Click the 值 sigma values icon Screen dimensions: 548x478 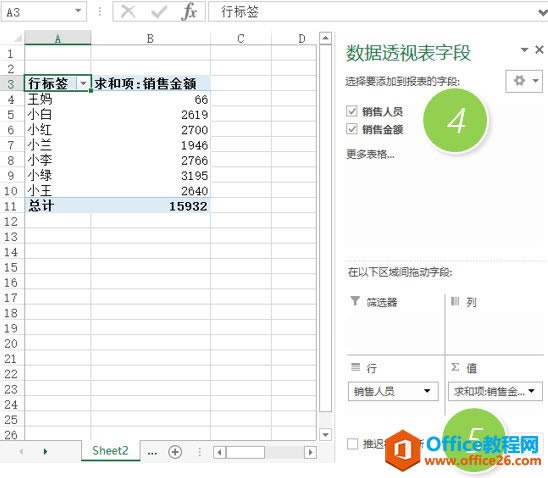pyautogui.click(x=455, y=367)
